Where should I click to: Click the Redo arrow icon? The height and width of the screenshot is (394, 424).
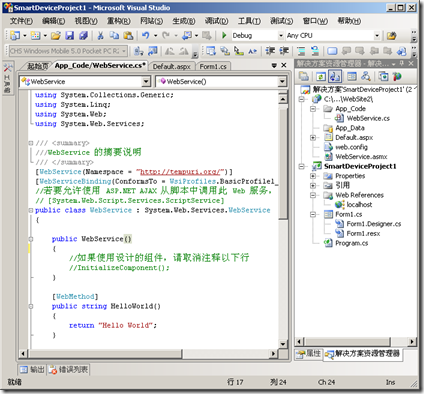click(x=166, y=35)
